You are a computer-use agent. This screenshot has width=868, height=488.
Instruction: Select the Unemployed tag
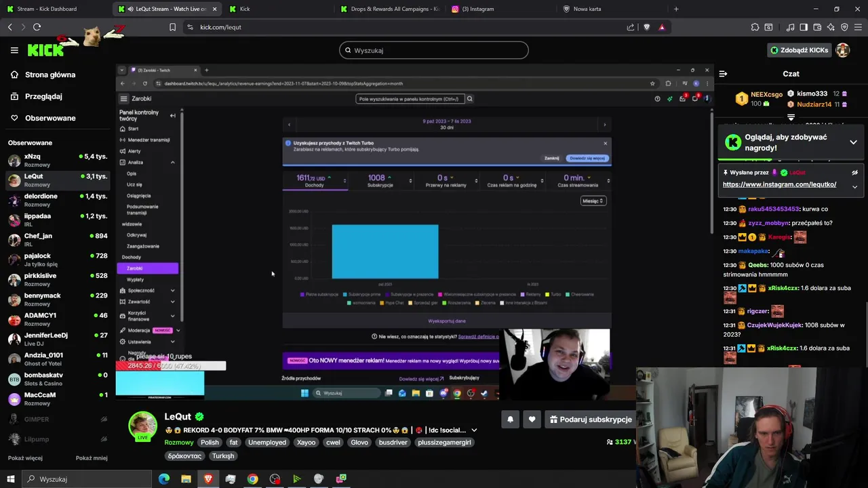click(267, 443)
